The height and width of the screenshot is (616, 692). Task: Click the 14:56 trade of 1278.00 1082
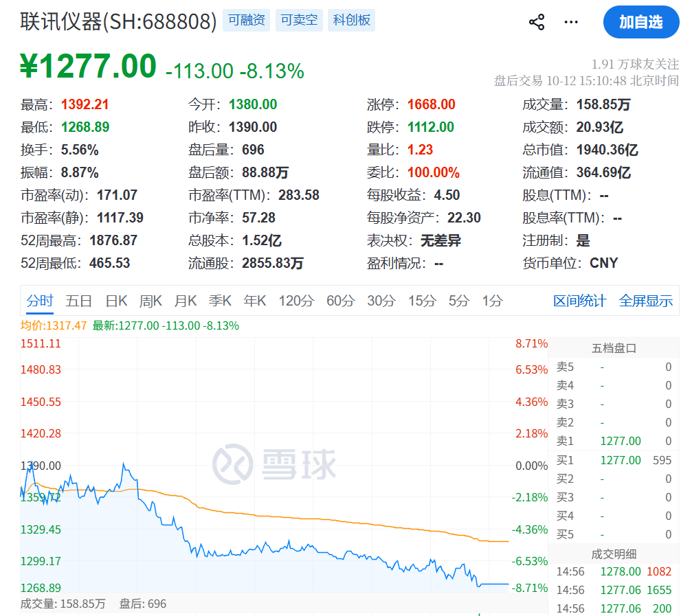tap(614, 572)
